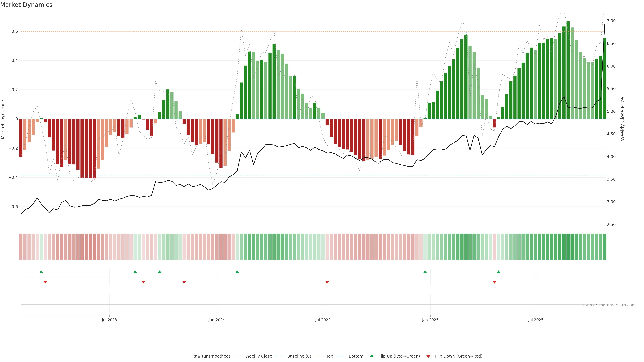The image size is (644, 362).
Task: Toggle the Bottom legend entry
Action: [x=356, y=356]
